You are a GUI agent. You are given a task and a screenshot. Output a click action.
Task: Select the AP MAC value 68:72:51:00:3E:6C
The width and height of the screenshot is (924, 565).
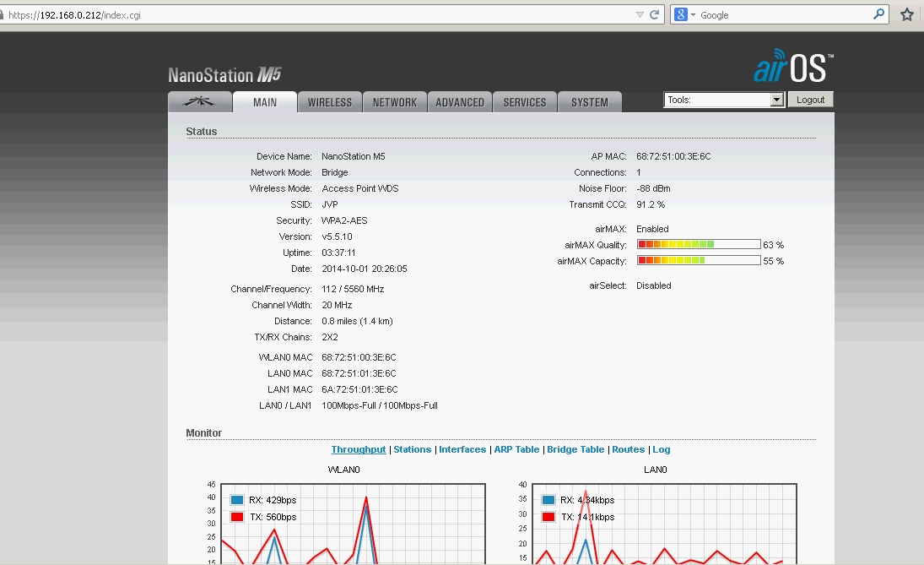[673, 156]
